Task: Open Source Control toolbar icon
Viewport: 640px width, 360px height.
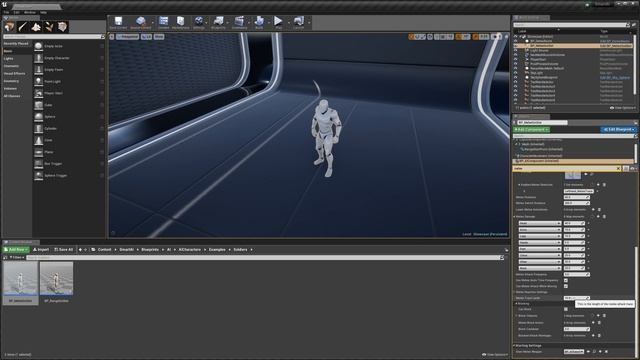Action: pyautogui.click(x=141, y=22)
